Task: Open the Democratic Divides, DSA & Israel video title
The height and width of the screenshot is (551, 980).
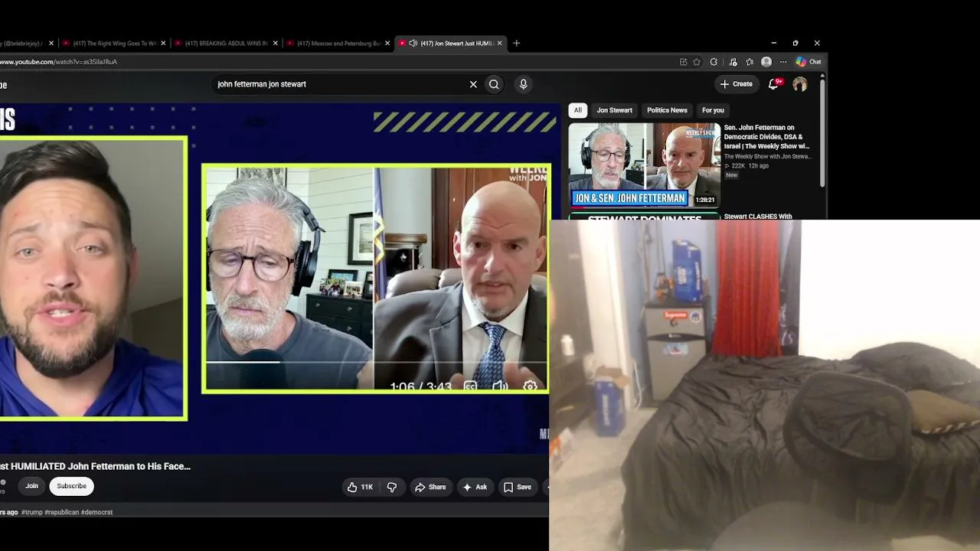Action: pos(767,137)
